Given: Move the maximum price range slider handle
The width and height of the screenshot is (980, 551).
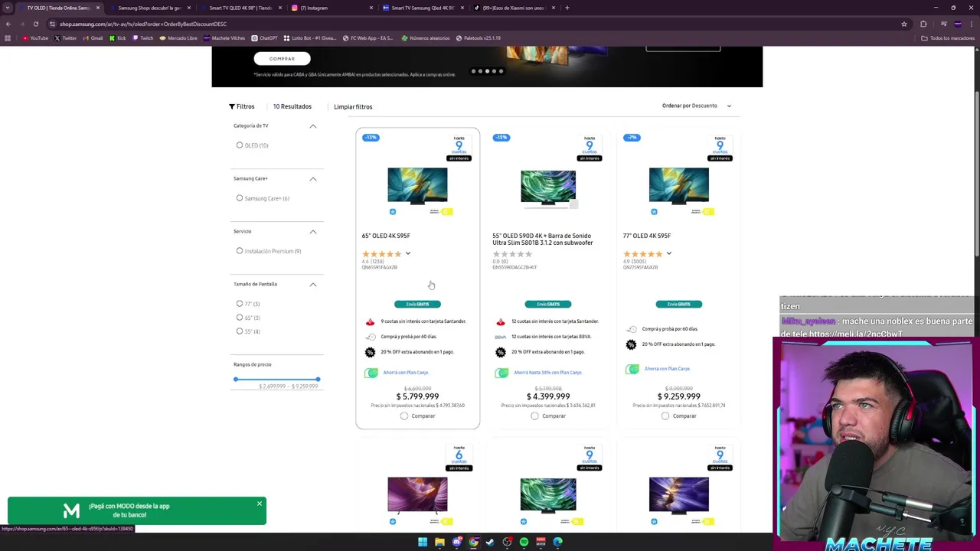Looking at the screenshot, I should (318, 380).
